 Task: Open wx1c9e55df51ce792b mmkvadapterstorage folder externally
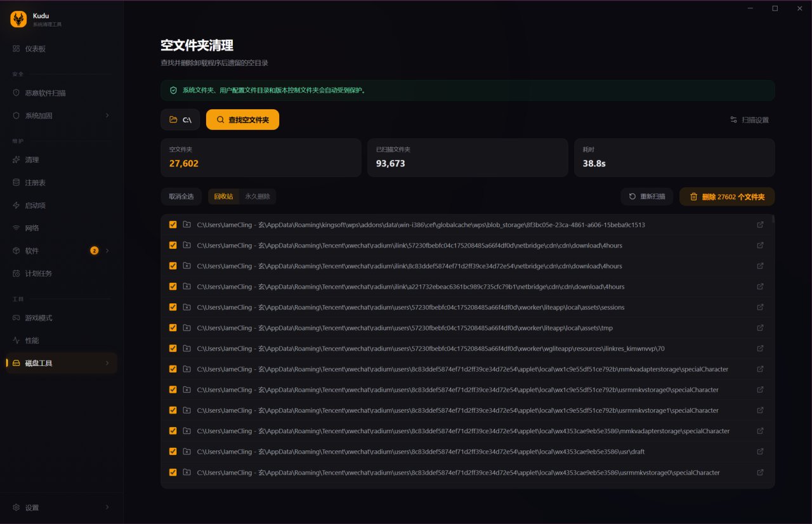pos(760,369)
